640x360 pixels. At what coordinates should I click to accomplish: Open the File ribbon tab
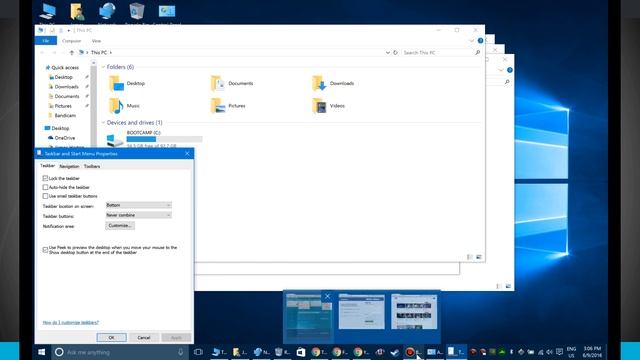[x=46, y=41]
